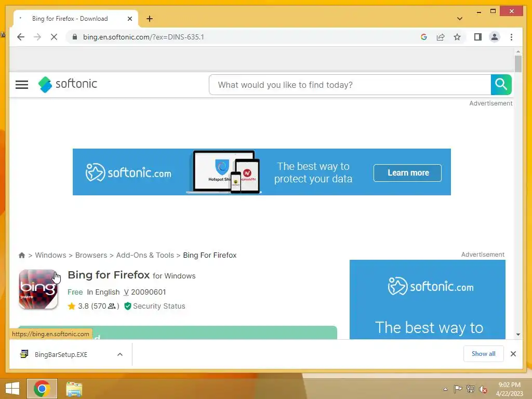Click the In English language label
This screenshot has width=532, height=399.
tap(103, 292)
